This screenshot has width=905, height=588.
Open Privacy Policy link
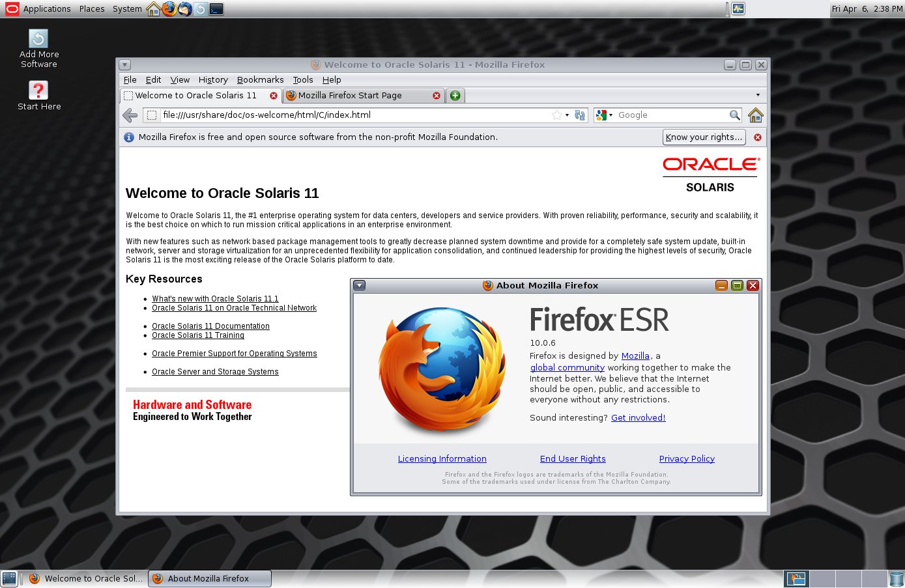687,459
